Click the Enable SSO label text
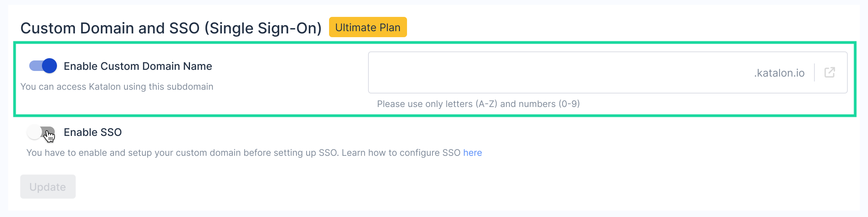This screenshot has height=217, width=868. coord(93,132)
